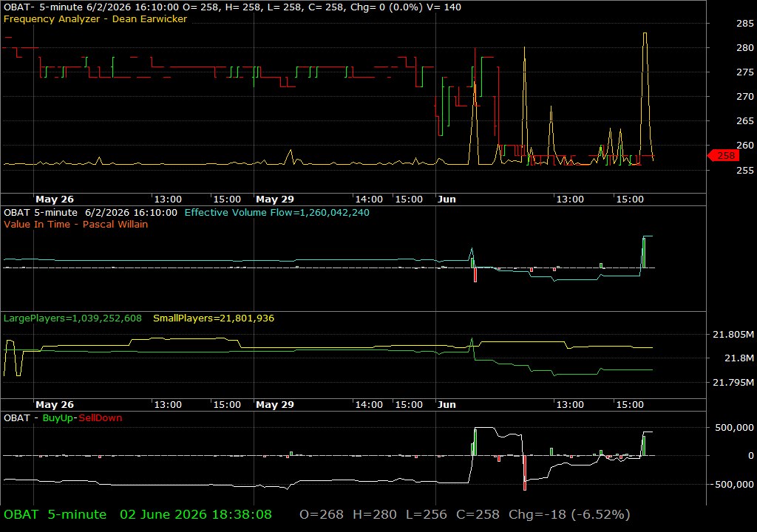The height and width of the screenshot is (532, 757).
Task: Click the 255 price axis label
Action: tap(745, 170)
